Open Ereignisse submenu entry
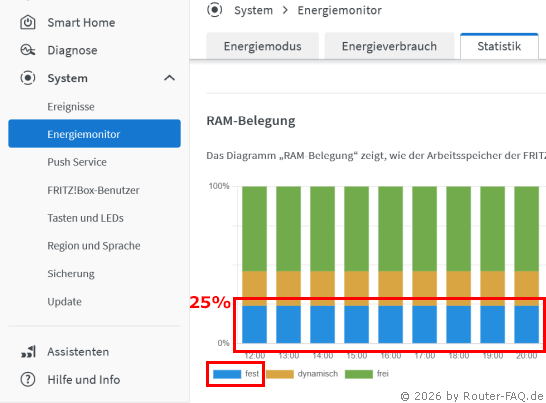Screen dimensions: 546x403 point(71,107)
